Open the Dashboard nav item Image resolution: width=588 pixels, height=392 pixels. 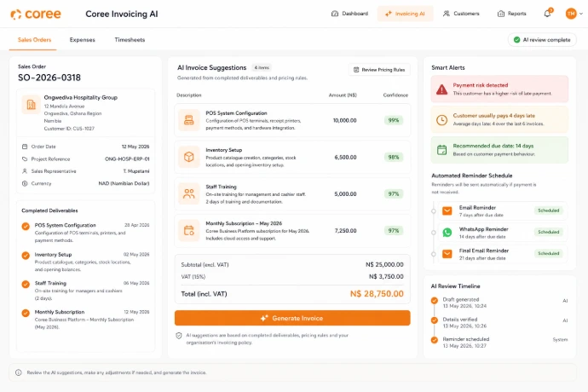[349, 14]
